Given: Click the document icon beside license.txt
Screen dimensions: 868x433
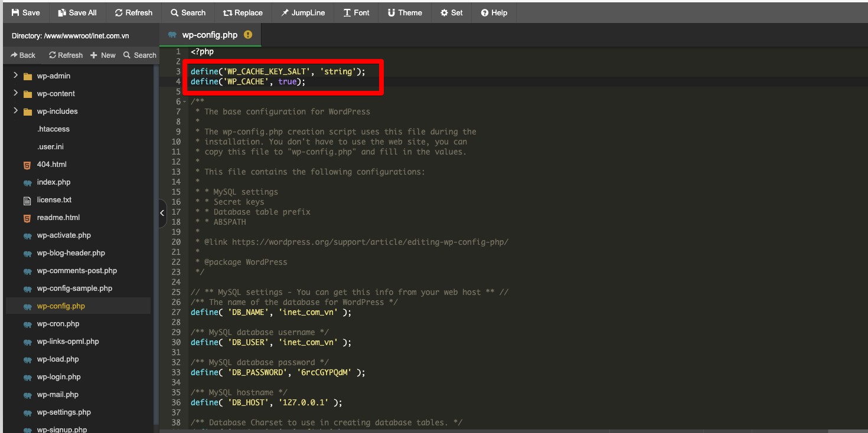Looking at the screenshot, I should tap(27, 200).
